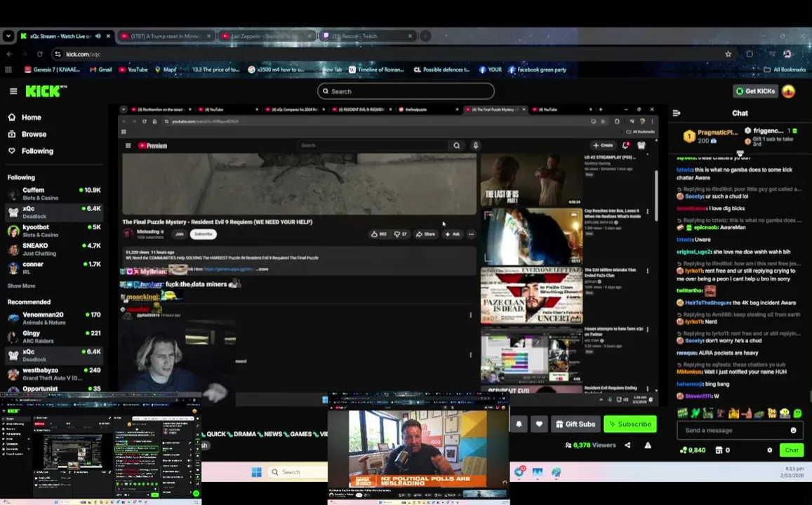Expand the gift leaderboard chevron under top gifters
812x505 pixels.
[x=740, y=153]
